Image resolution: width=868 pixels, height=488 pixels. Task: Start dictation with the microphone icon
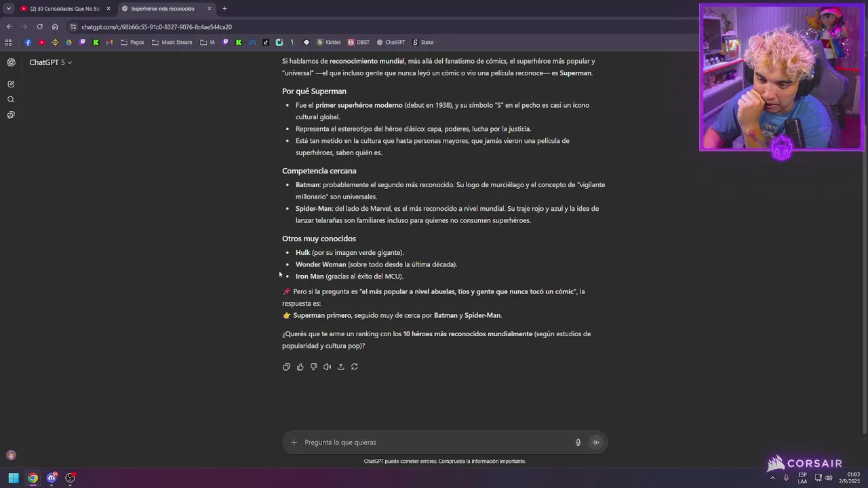578,443
